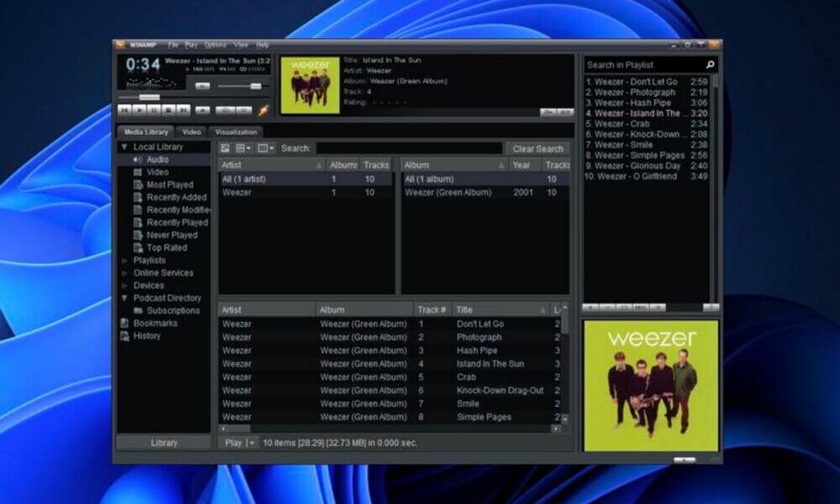Screen dimensions: 840x504
Task: Stop playback with the Stop button
Action: 168,110
